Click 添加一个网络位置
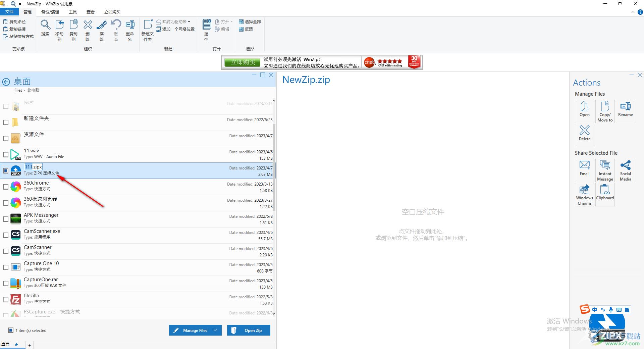 click(x=175, y=29)
